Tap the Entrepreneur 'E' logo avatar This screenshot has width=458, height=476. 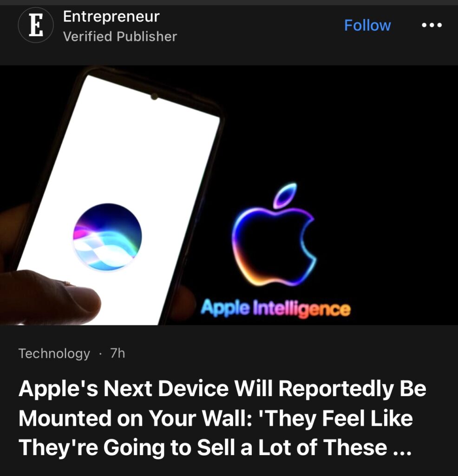[36, 25]
